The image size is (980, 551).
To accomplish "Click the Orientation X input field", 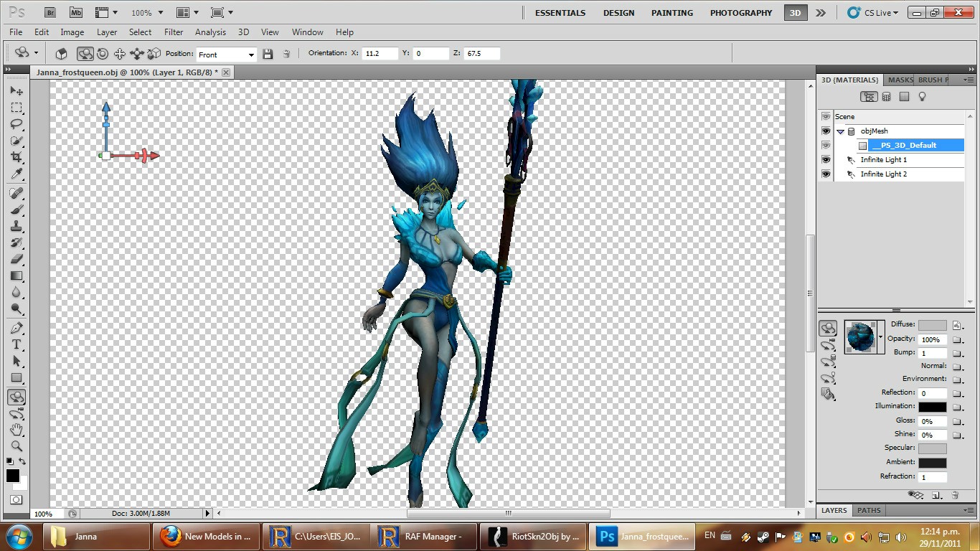I will pyautogui.click(x=381, y=54).
